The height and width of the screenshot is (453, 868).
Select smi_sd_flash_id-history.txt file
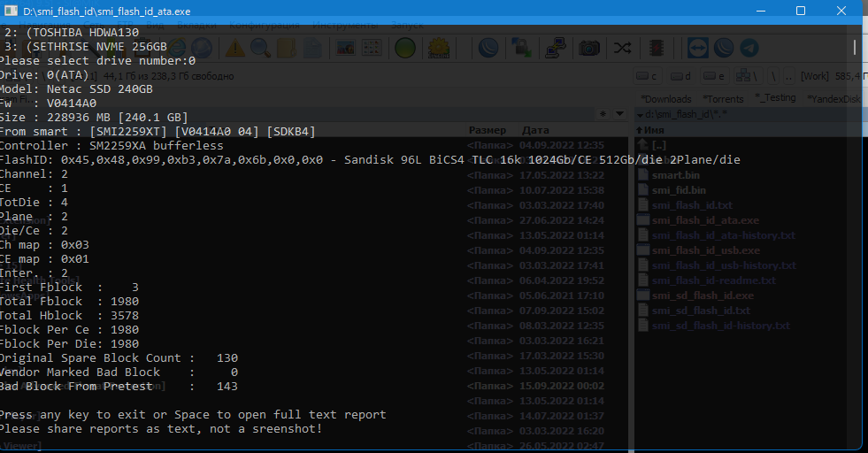coord(721,326)
